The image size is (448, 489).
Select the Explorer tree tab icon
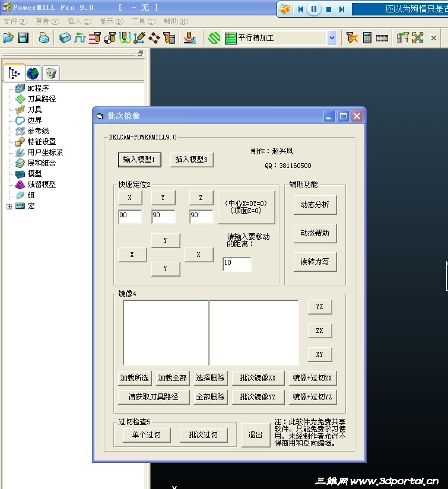pos(14,73)
